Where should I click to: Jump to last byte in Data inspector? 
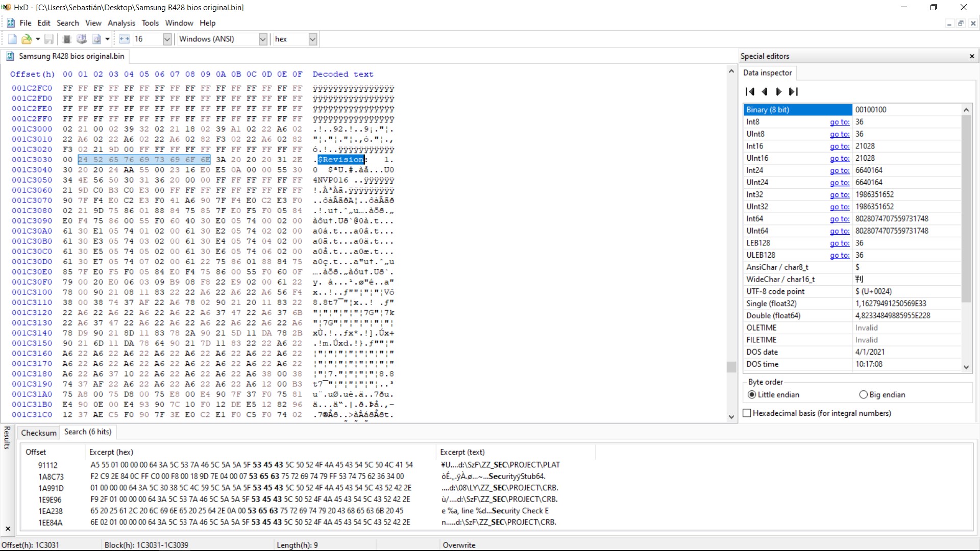pos(793,92)
